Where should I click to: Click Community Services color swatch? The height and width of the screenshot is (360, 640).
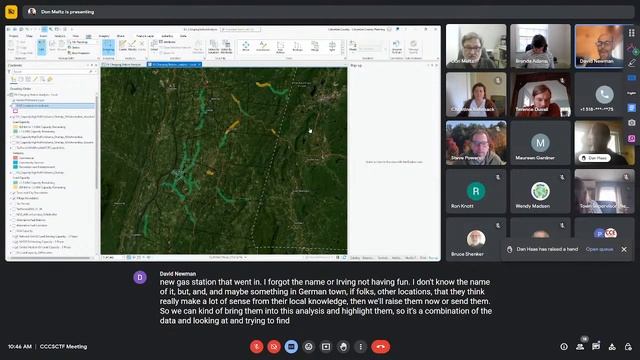16,162
